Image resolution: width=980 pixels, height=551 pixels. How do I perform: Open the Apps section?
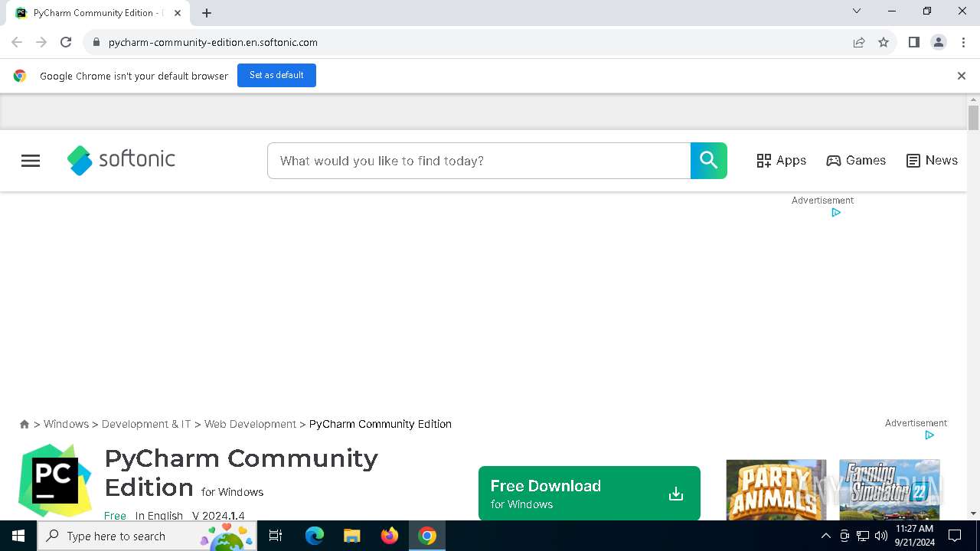click(x=781, y=161)
